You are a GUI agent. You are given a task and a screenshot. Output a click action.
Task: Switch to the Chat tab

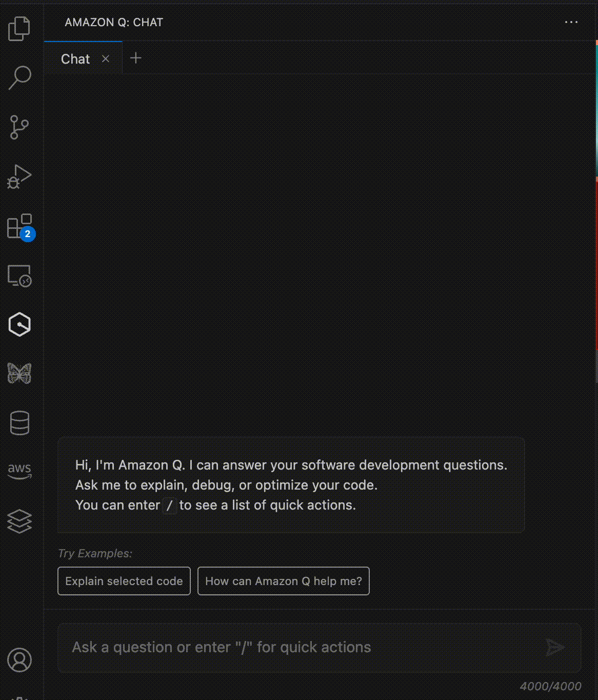click(x=75, y=59)
